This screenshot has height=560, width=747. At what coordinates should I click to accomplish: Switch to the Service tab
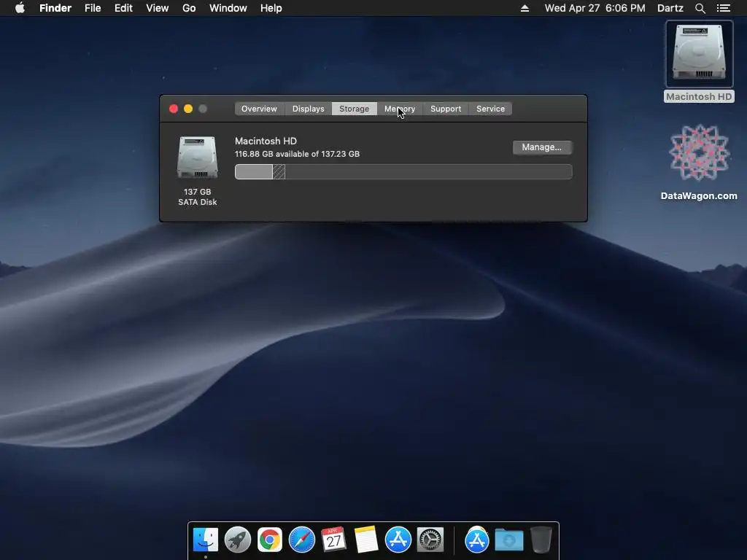(x=491, y=109)
